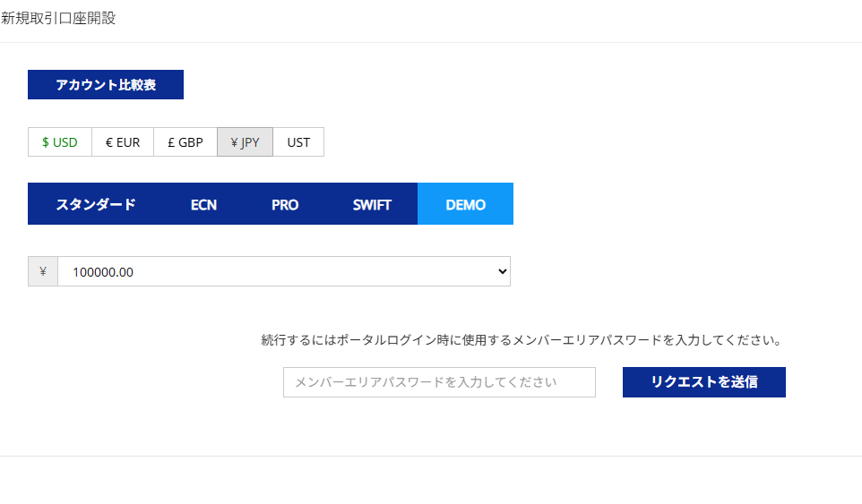This screenshot has width=862, height=504.
Task: Click the horizontal divider under the page heading
Action: 431,42
